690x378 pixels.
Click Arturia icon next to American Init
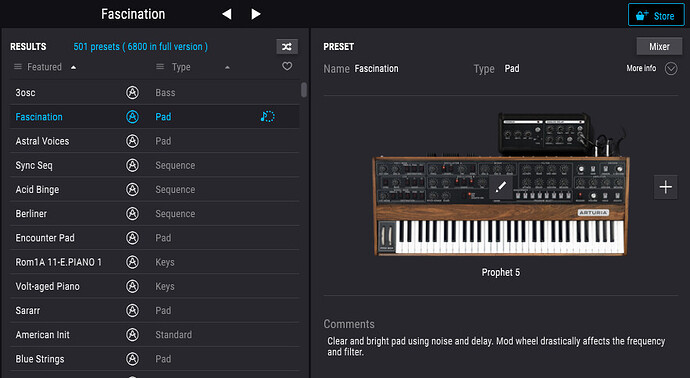click(x=132, y=334)
